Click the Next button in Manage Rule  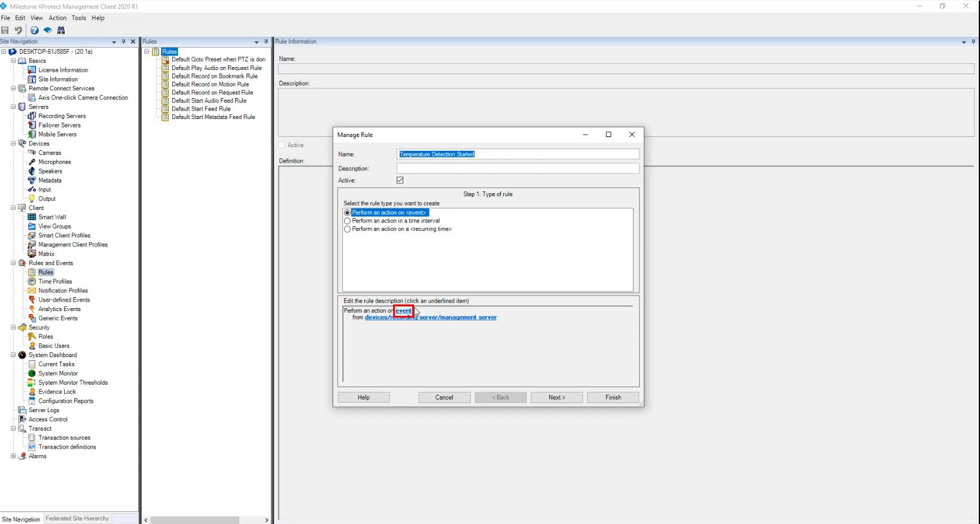click(x=556, y=397)
